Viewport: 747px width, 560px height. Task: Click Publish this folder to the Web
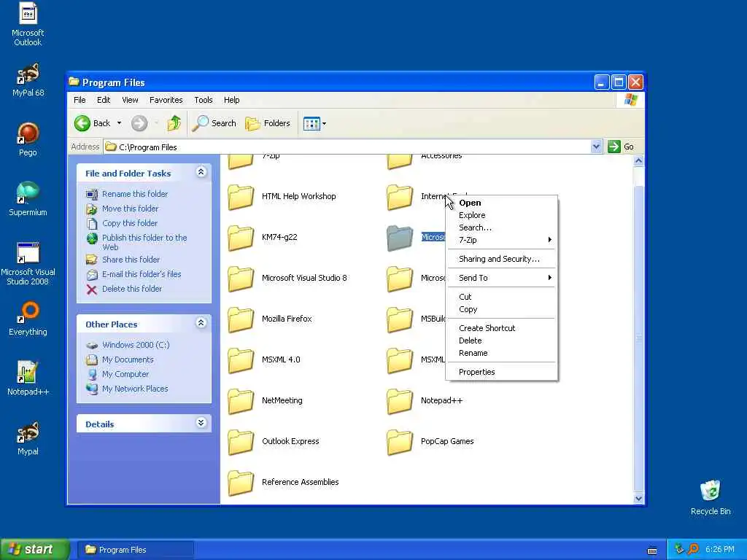pos(144,242)
